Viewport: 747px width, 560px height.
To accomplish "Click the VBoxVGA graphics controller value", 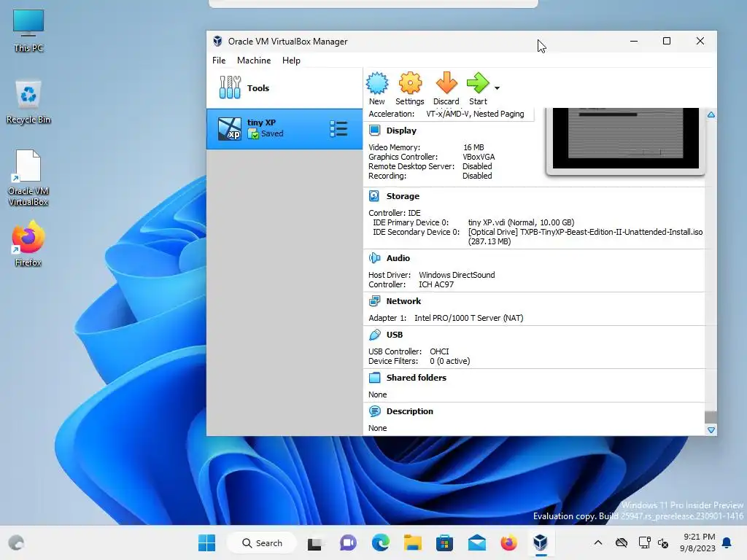I will pos(479,157).
